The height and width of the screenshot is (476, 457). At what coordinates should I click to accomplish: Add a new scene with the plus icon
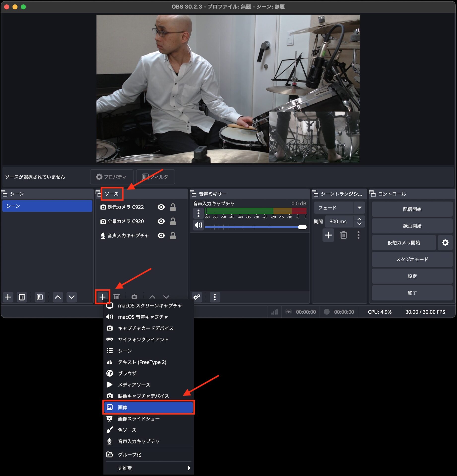pos(8,297)
